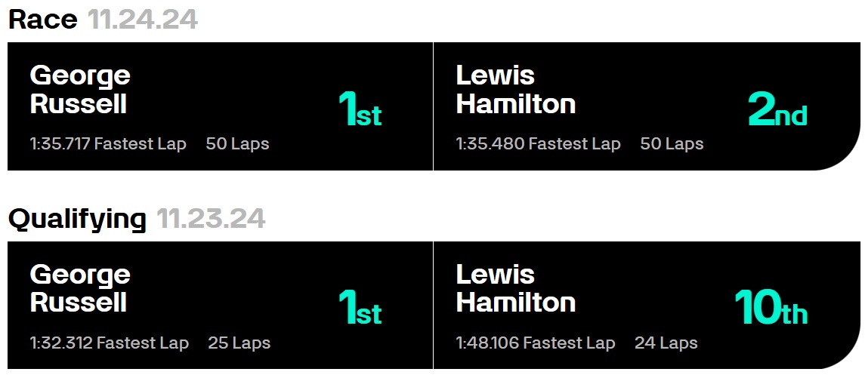Select Lewis Hamilton's name in Race card
Screen dimensions: 868x375
click(516, 90)
